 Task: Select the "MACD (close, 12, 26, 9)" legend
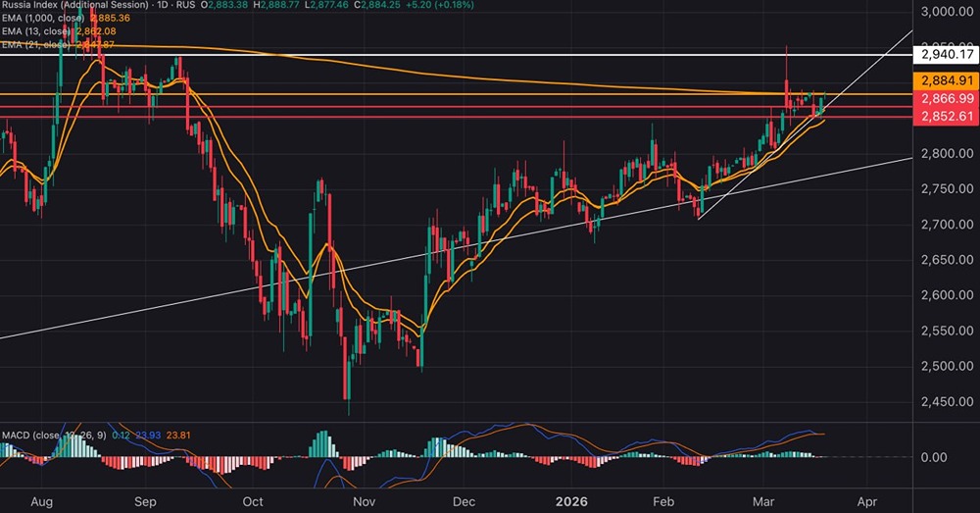click(x=54, y=435)
